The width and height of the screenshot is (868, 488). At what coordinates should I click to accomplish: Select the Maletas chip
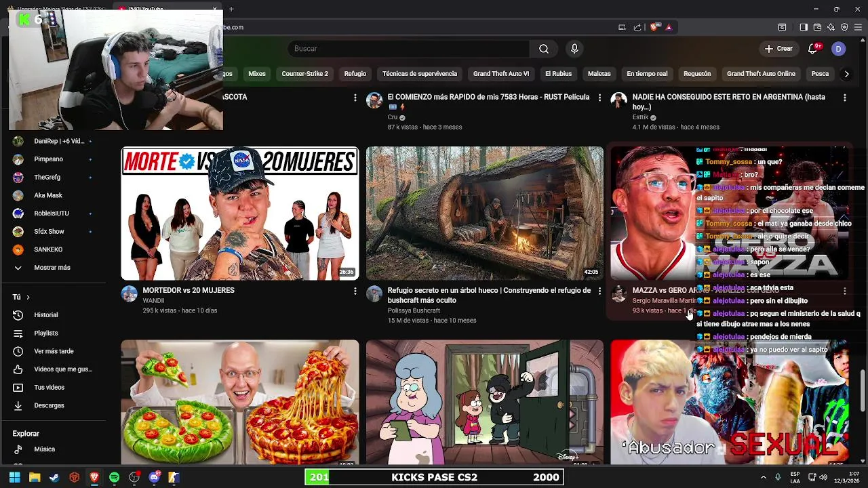point(599,74)
